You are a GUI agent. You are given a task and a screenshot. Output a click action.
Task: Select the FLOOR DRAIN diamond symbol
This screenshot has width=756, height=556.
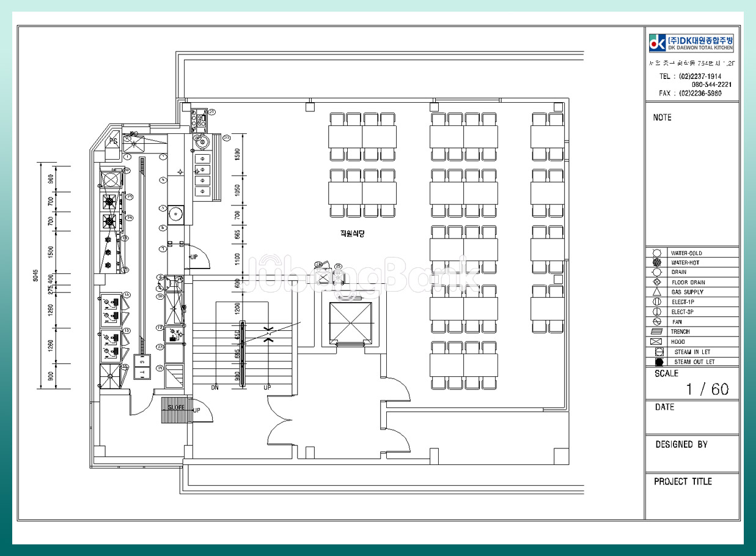(657, 282)
